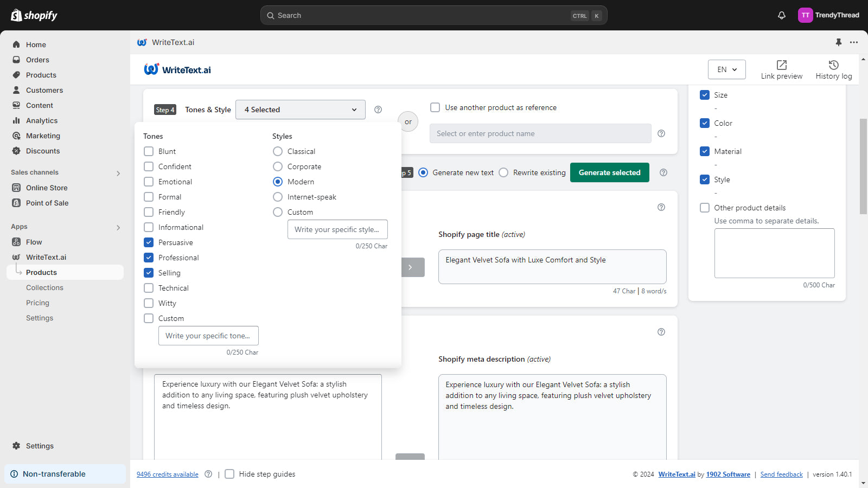Expand Sales channels section chevron
The height and width of the screenshot is (488, 868).
click(118, 174)
